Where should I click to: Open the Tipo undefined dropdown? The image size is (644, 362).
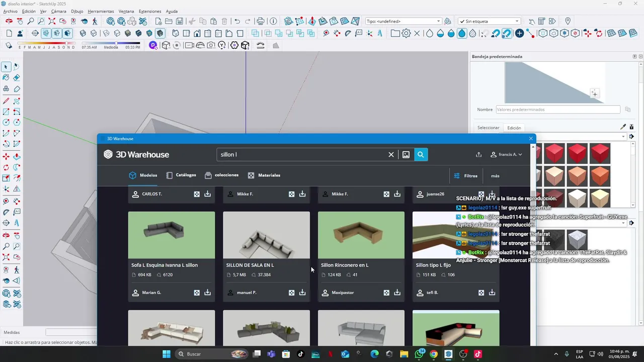[404, 21]
